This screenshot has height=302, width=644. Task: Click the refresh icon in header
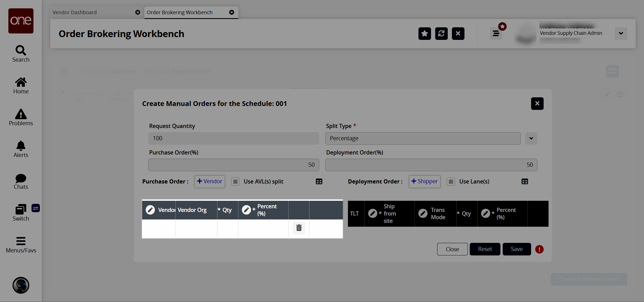coord(441,34)
